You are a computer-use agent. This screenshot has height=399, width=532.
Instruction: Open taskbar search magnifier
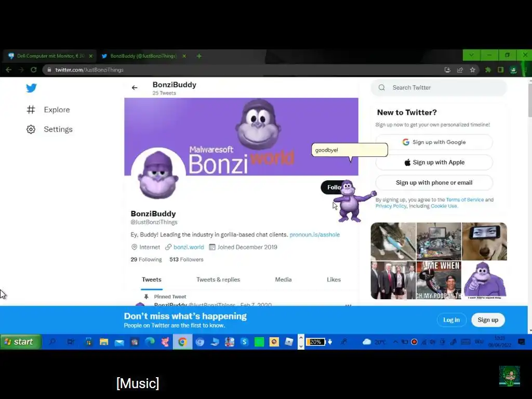(x=52, y=342)
